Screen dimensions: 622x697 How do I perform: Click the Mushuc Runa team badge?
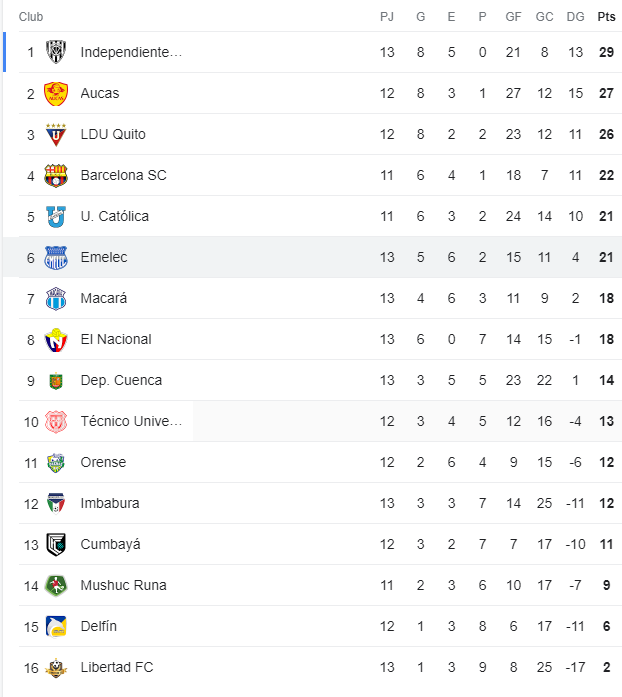pos(56,585)
